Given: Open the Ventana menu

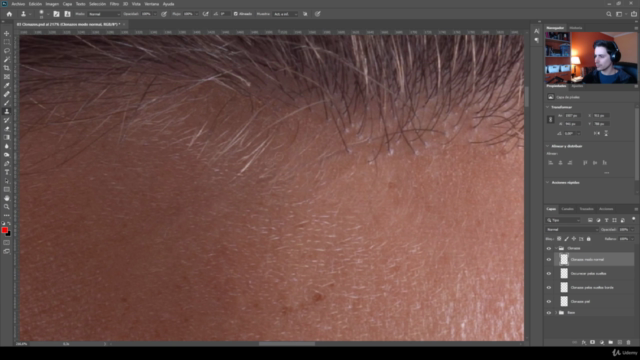Looking at the screenshot, I should tap(151, 4).
